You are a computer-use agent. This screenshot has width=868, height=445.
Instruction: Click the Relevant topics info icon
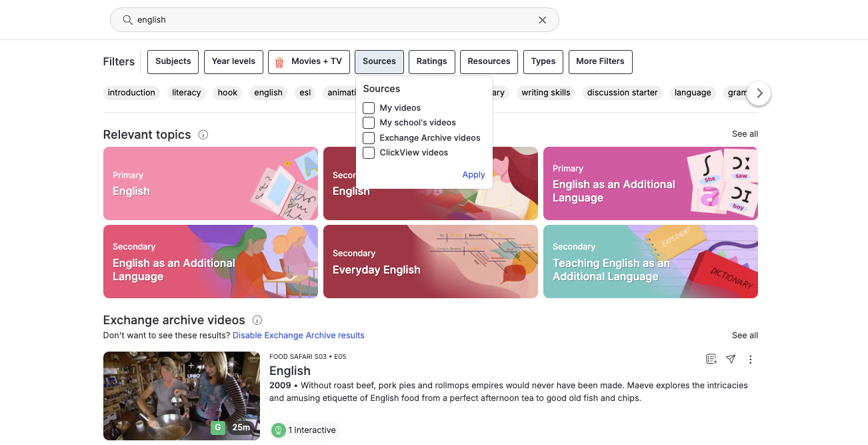[203, 135]
